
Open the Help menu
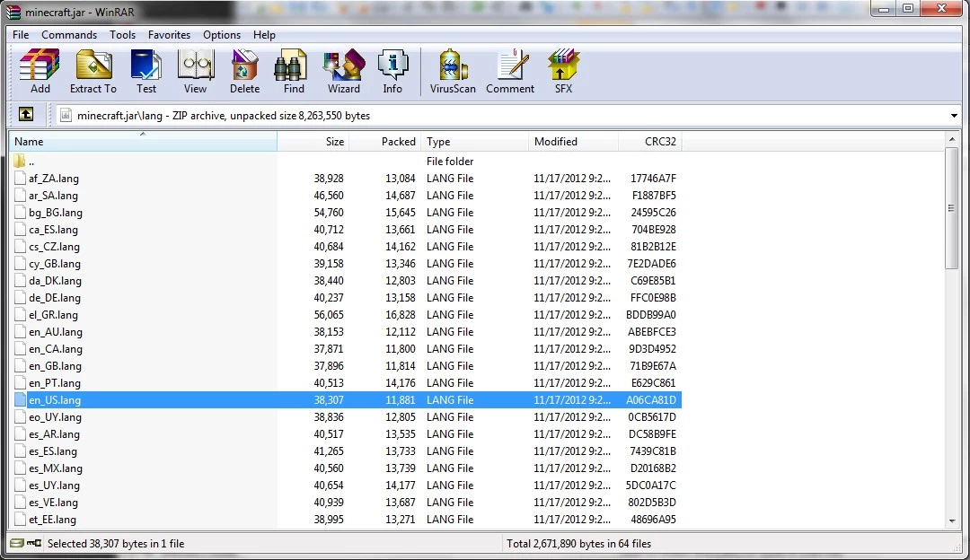click(x=264, y=35)
